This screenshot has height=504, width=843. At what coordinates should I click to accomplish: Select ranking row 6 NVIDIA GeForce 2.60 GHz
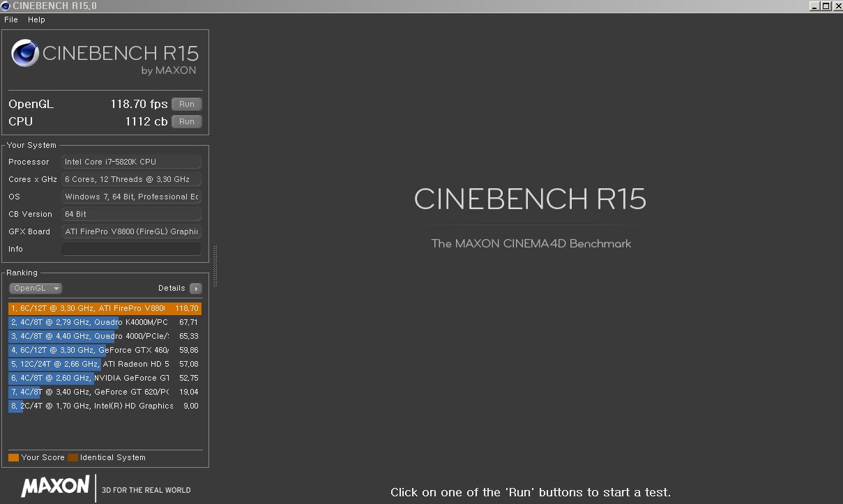[105, 378]
